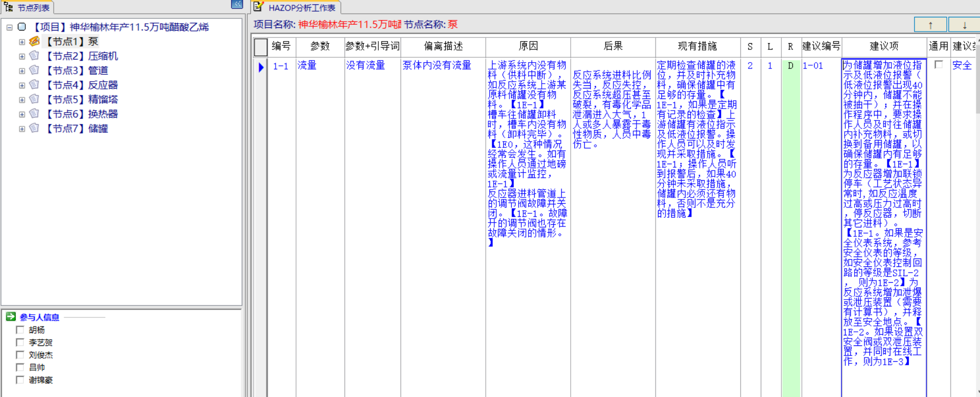Click the HAZOP worksheet tab's pencil icon
This screenshot has height=397, width=980.
point(258,6)
